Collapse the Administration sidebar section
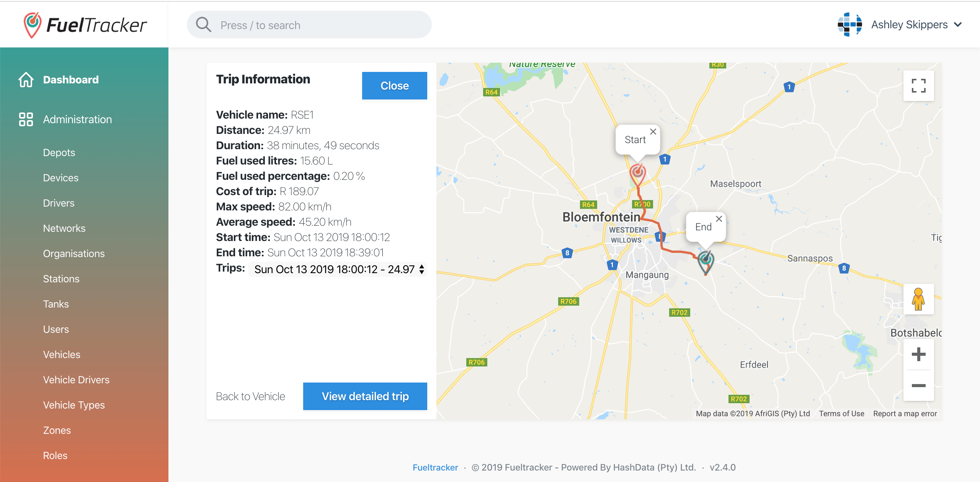Screen dimensions: 980x482 pos(77,119)
